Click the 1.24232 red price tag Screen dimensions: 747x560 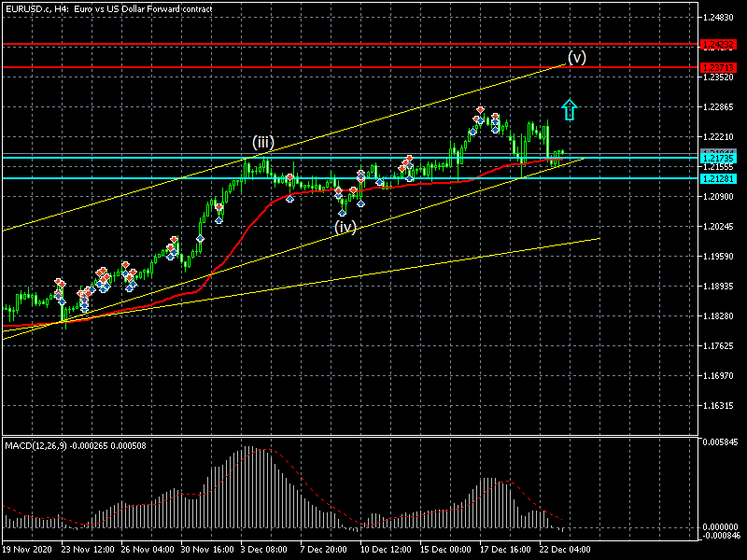(720, 44)
